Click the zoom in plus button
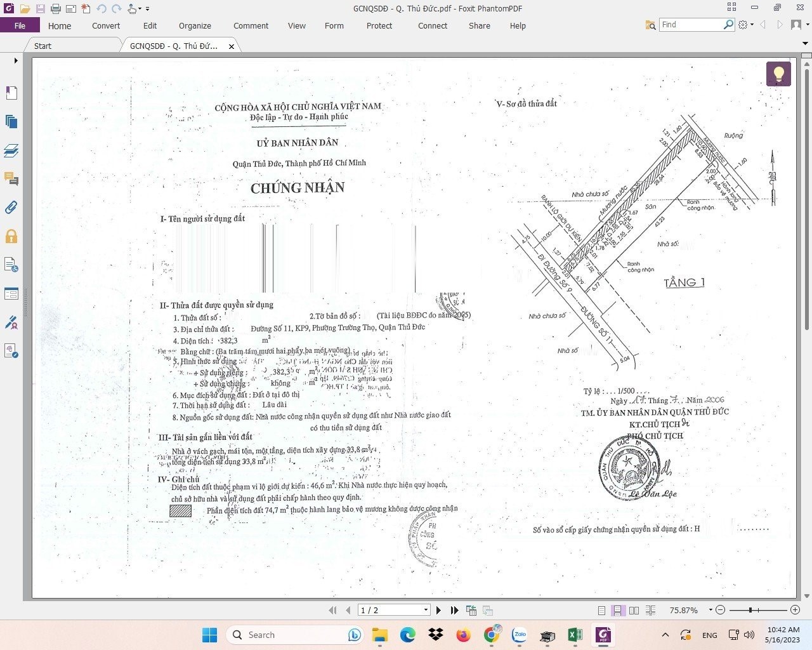 pos(795,610)
